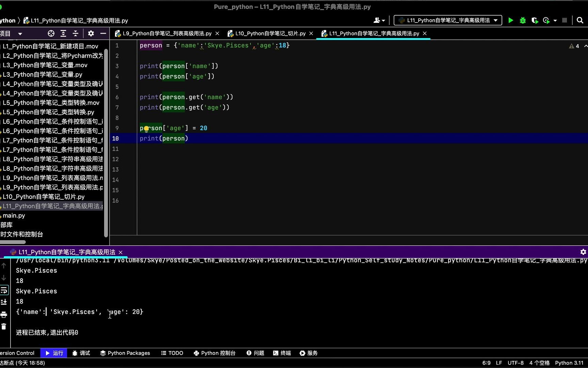588x368 pixels.
Task: Open more run actions dropdown arrow
Action: point(555,20)
